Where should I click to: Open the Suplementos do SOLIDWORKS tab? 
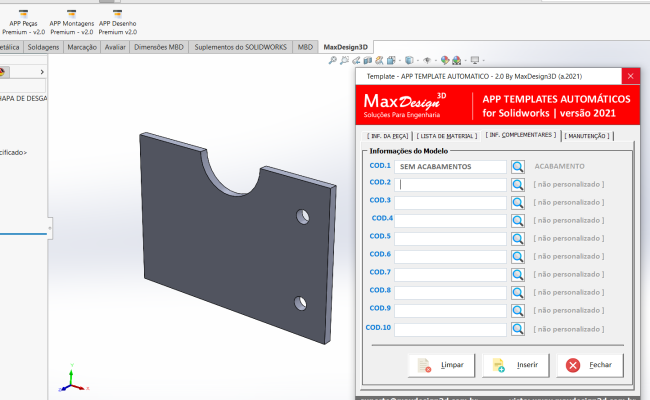coord(240,47)
